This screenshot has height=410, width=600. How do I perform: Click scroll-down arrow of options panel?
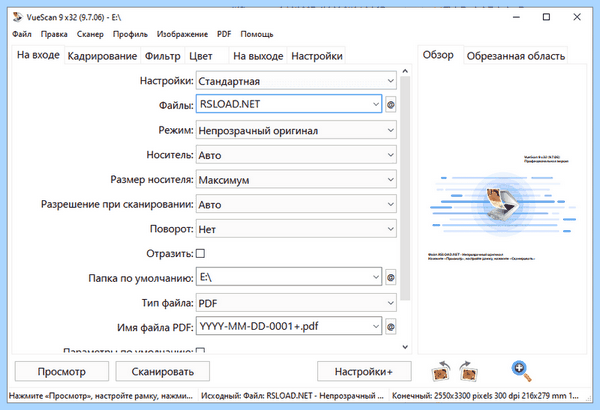[x=405, y=347]
